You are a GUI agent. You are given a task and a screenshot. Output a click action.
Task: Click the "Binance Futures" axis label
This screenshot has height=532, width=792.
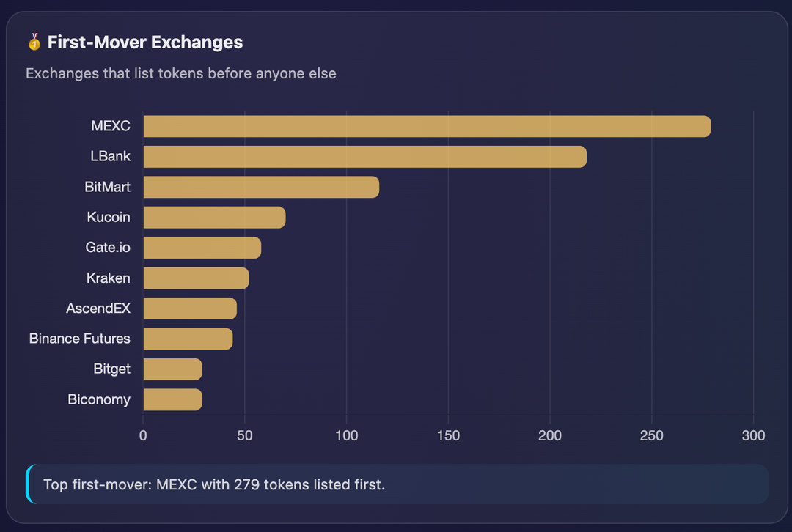[x=80, y=339]
